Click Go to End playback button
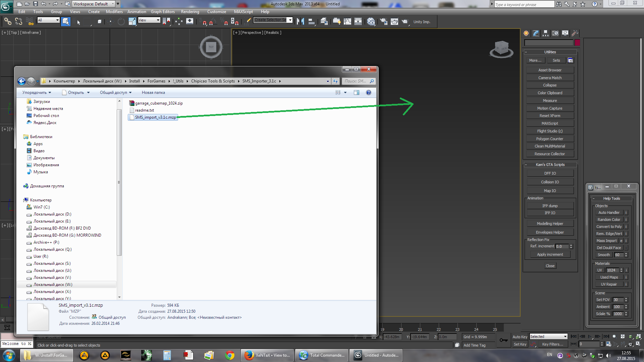This screenshot has width=644, height=362. click(606, 337)
